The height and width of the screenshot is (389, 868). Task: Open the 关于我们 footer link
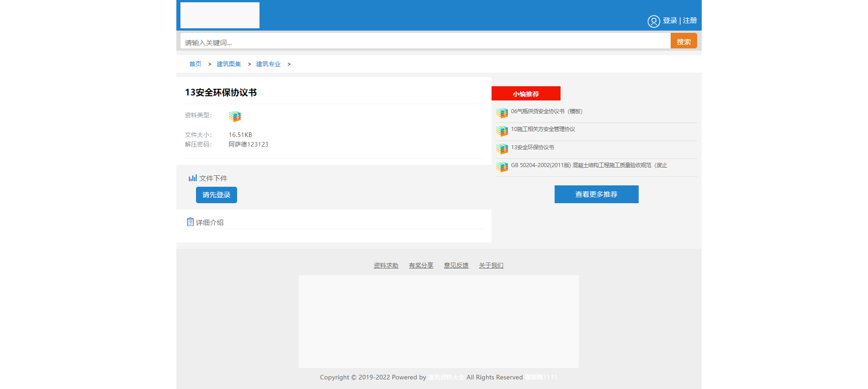point(491,265)
